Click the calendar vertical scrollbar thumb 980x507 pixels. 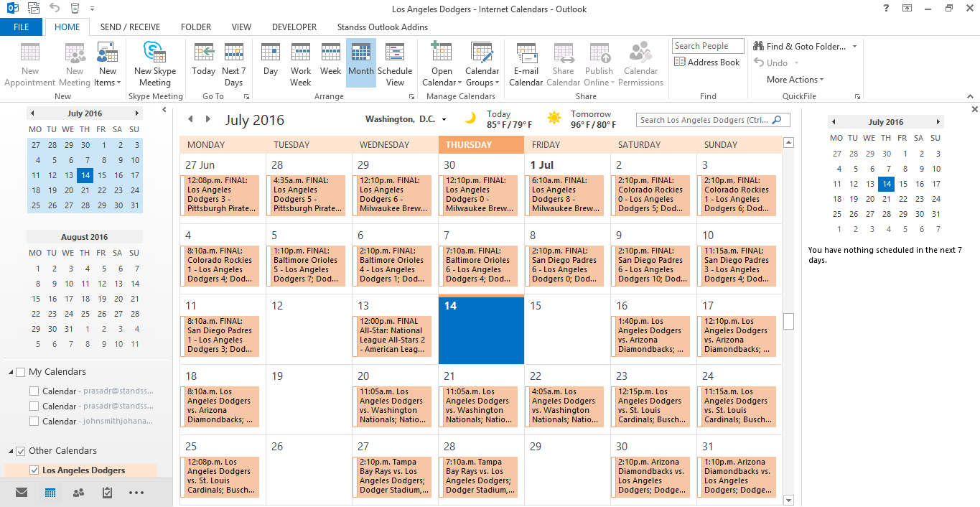click(x=789, y=321)
